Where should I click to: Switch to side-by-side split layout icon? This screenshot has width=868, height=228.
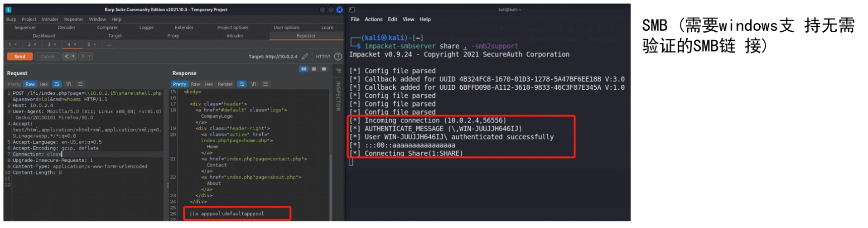tap(304, 69)
